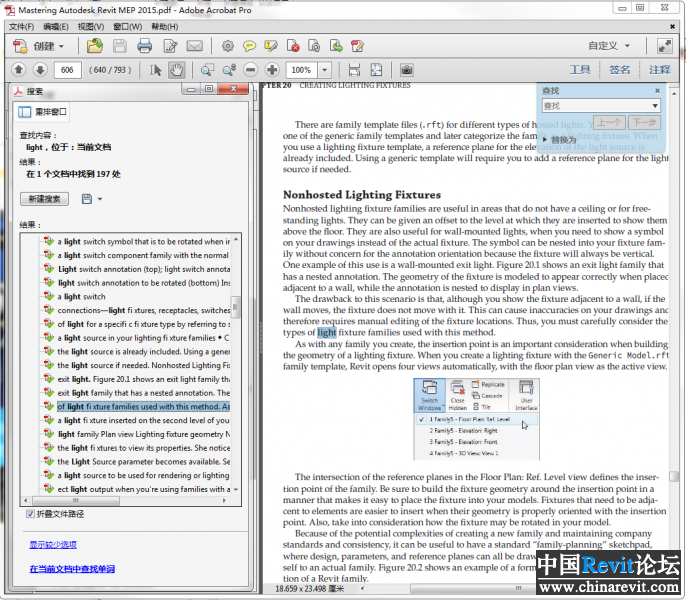
Task: Send file by email envelope icon
Action: point(195,46)
